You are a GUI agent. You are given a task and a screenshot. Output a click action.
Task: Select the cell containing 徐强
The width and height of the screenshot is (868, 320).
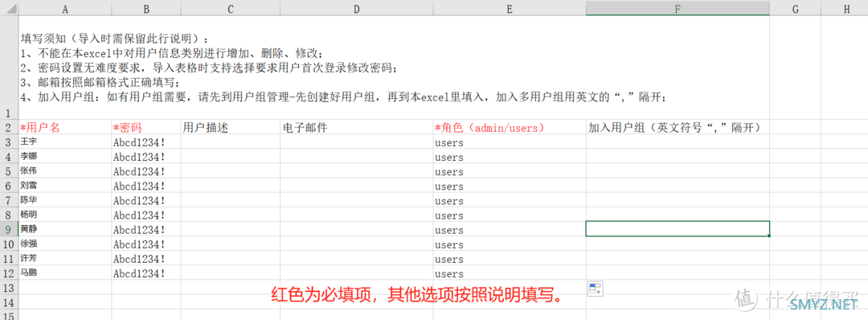point(65,244)
